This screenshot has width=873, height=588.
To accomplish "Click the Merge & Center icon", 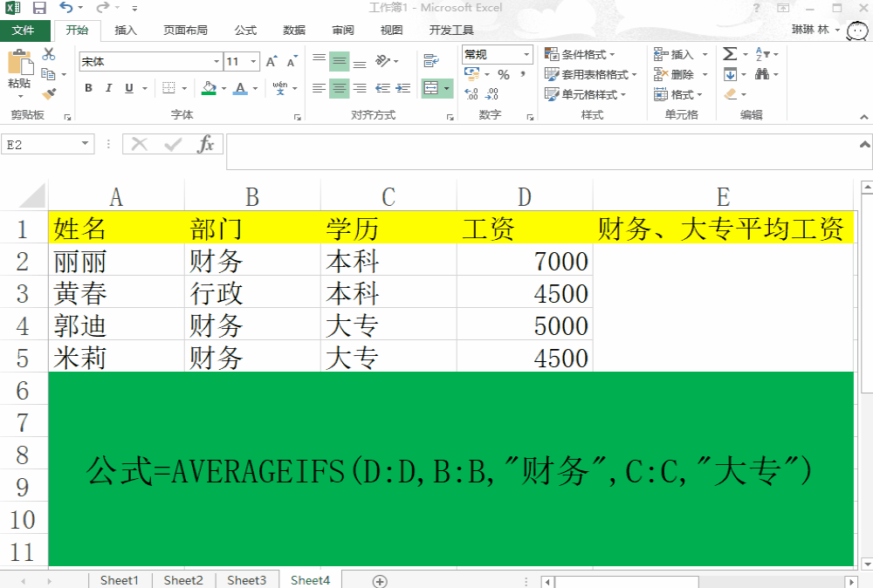I will (431, 89).
